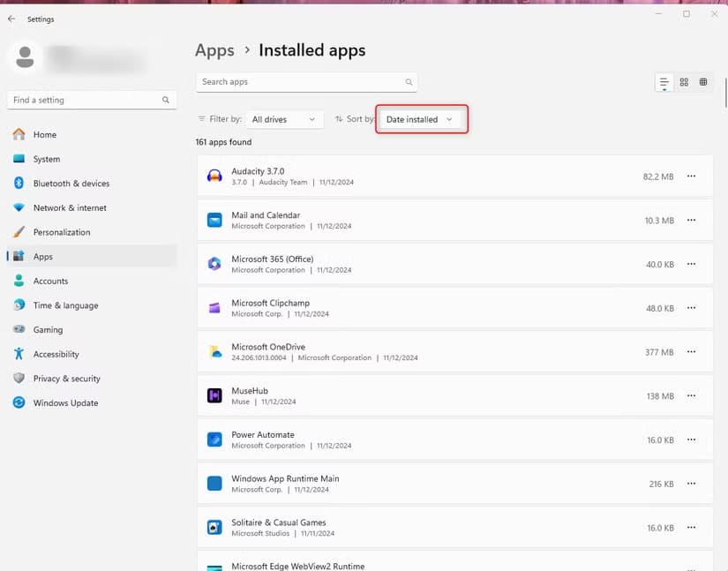Open Accounts settings
Viewport: 728px width, 571px height.
(x=92, y=281)
